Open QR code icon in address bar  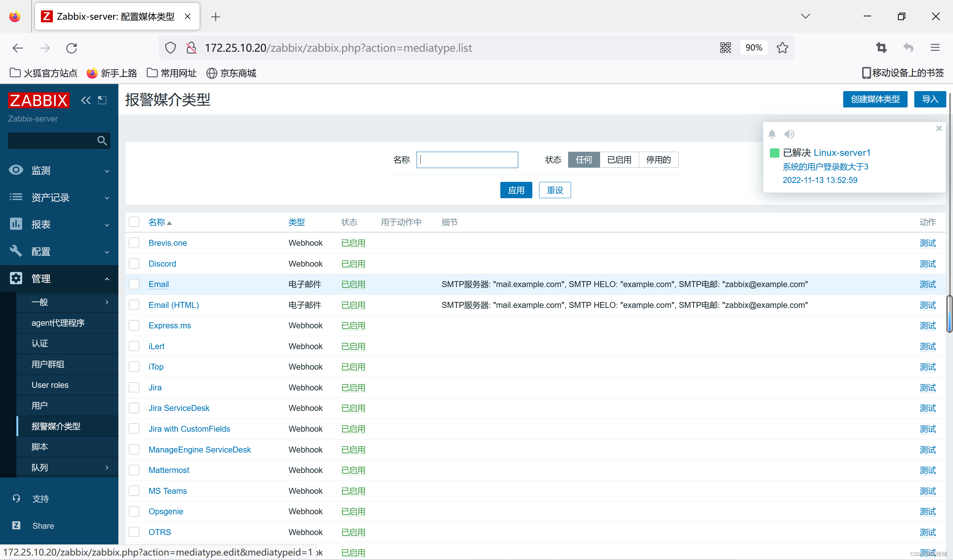[x=725, y=48]
